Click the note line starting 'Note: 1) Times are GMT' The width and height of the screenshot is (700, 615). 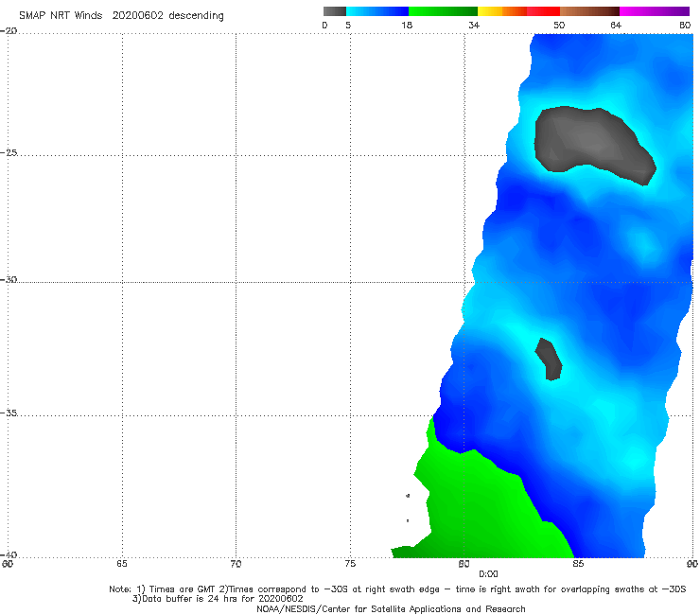point(397,589)
